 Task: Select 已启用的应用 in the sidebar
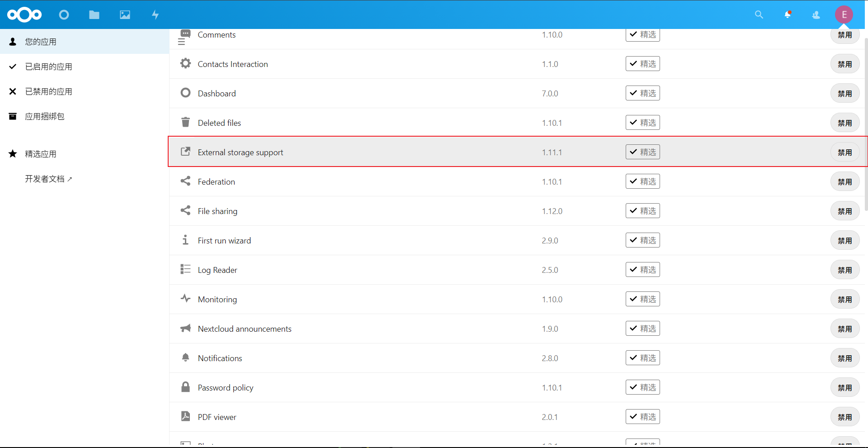pyautogui.click(x=85, y=67)
